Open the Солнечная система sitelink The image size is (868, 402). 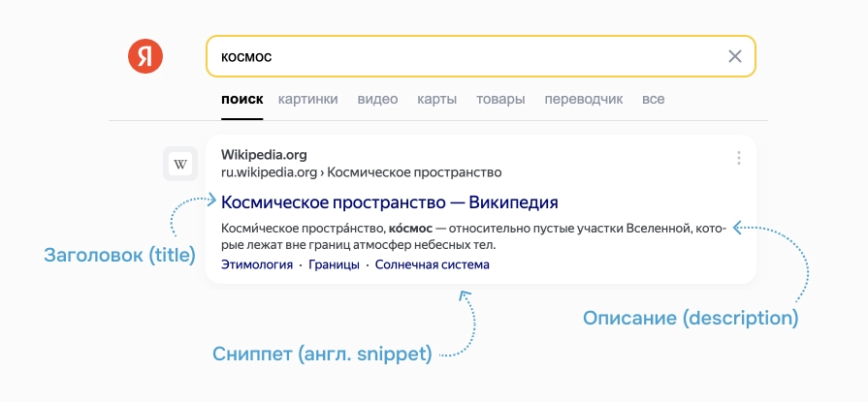coord(433,264)
